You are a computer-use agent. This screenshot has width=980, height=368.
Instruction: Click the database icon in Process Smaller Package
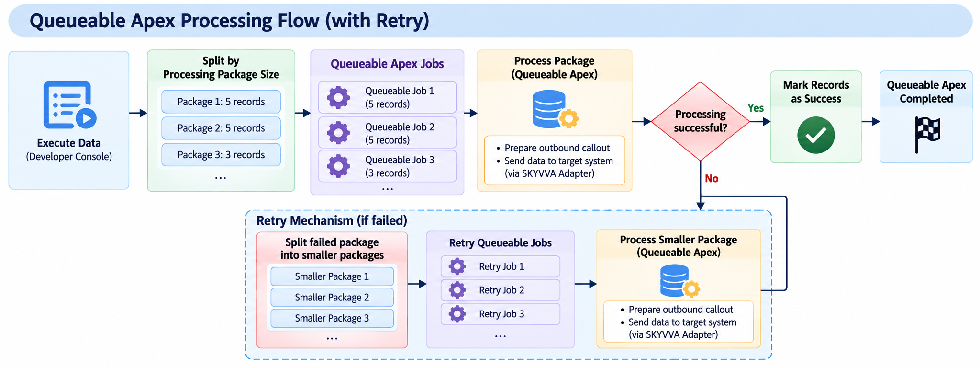680,281
